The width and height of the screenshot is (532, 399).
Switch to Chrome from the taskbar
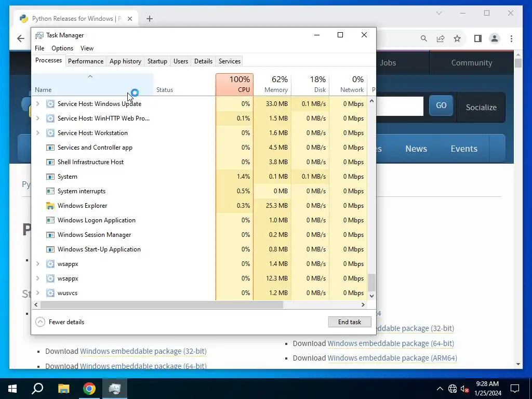(x=89, y=389)
